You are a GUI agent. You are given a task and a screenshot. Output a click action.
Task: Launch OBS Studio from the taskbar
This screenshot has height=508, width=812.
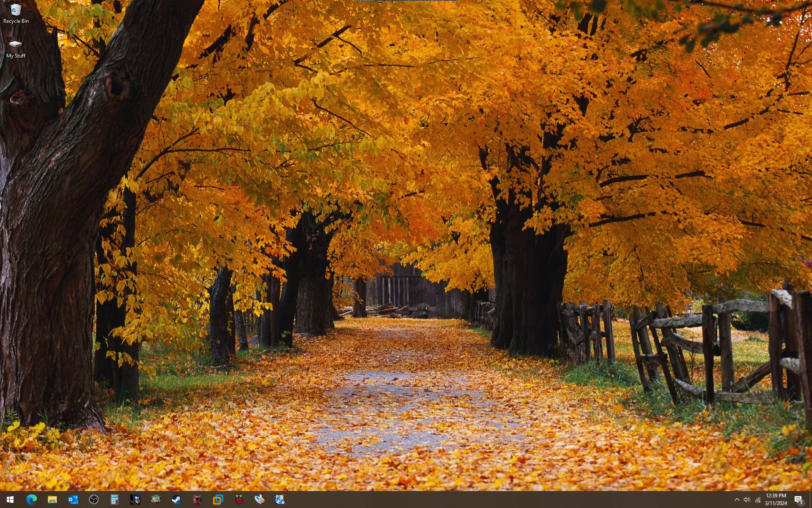point(93,500)
